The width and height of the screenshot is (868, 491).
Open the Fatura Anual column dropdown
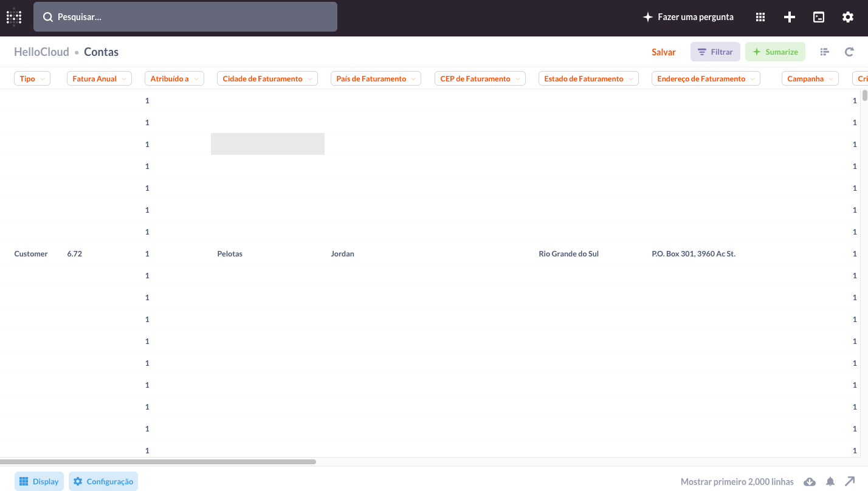pyautogui.click(x=99, y=78)
